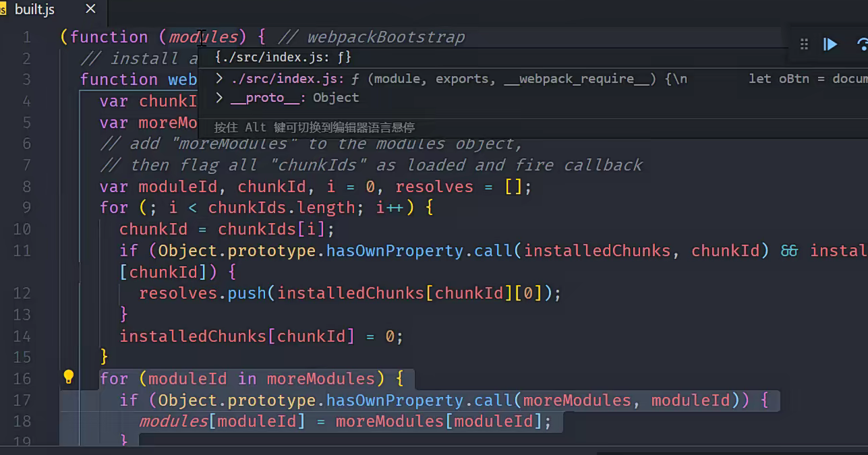Viewport: 868px width, 455px height.
Task: Click the 'hasOwnProperty' method on line 11
Action: (395, 251)
